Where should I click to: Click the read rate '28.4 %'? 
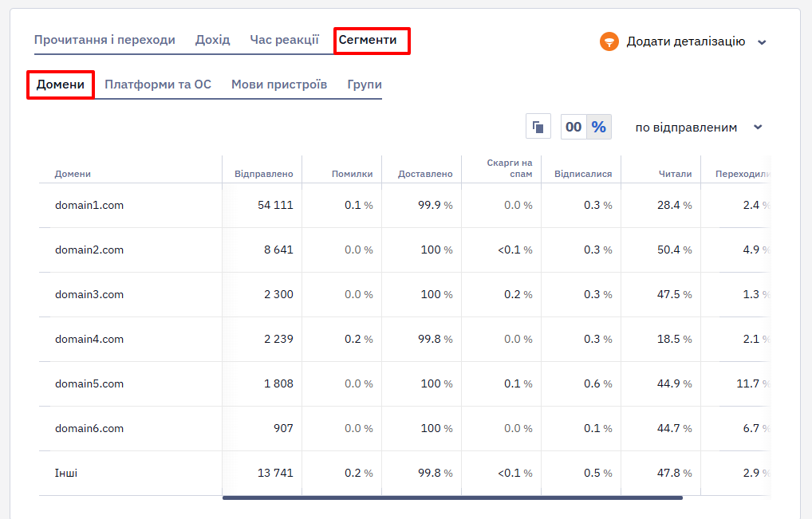(x=674, y=206)
